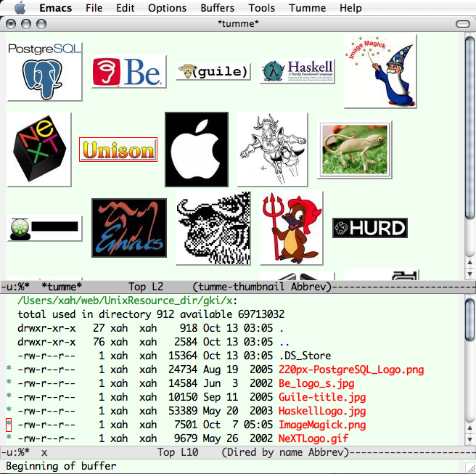Select the guile logo thumbnail
Image resolution: width=476 pixels, height=474 pixels.
click(213, 72)
